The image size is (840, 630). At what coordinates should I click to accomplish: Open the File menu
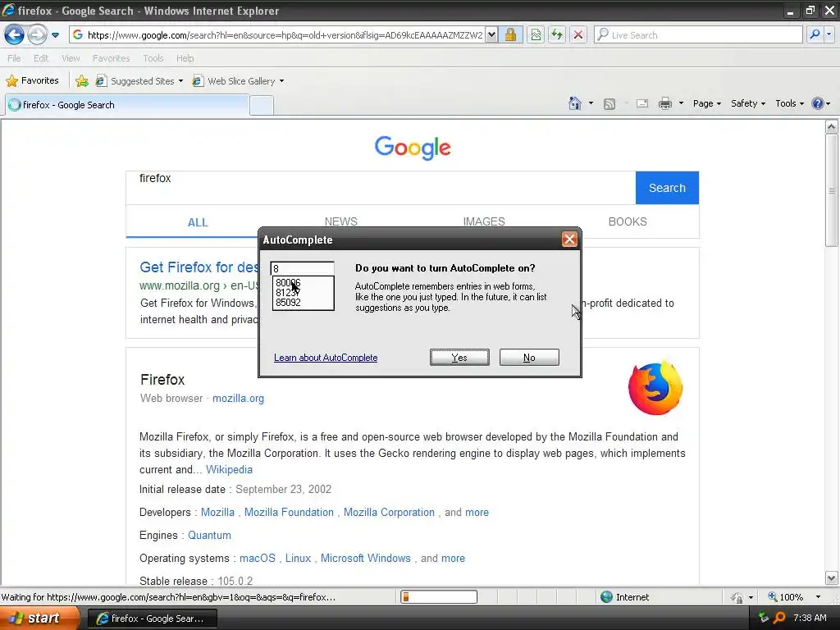click(14, 58)
